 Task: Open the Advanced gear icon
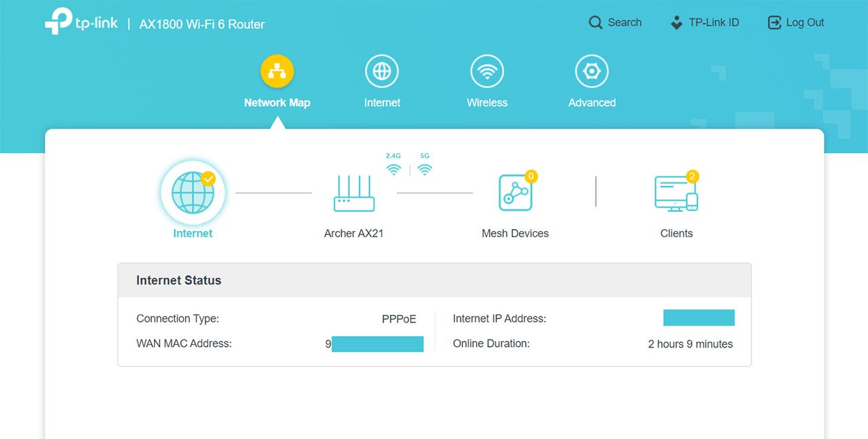coord(592,71)
